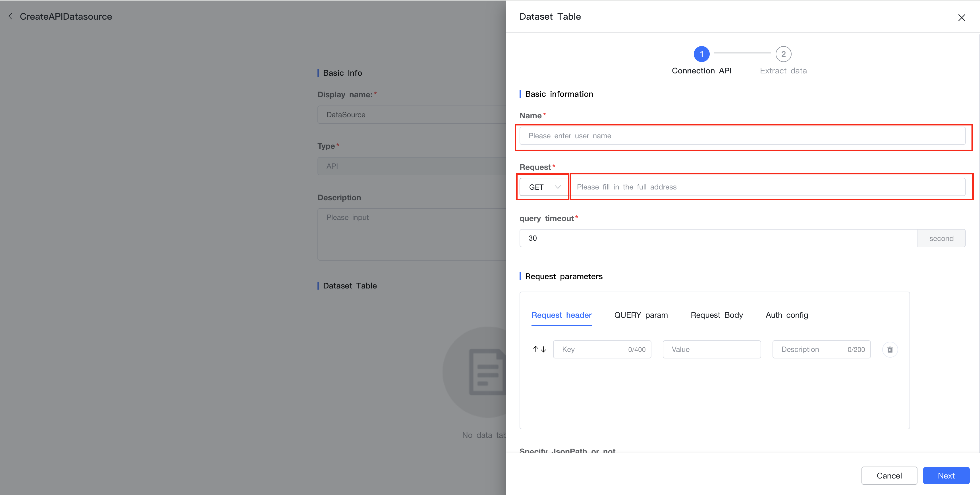The image size is (980, 495).
Task: Click step 2 Extract data circle
Action: tap(783, 54)
